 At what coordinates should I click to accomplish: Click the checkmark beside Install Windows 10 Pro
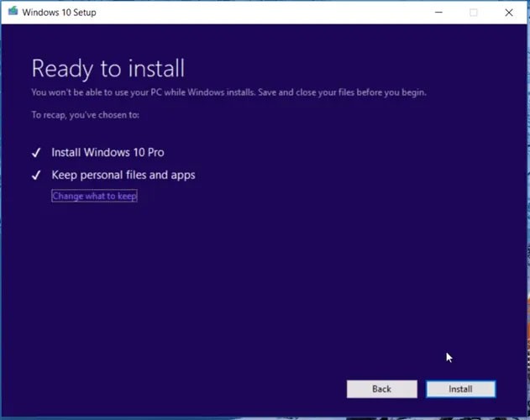point(36,153)
